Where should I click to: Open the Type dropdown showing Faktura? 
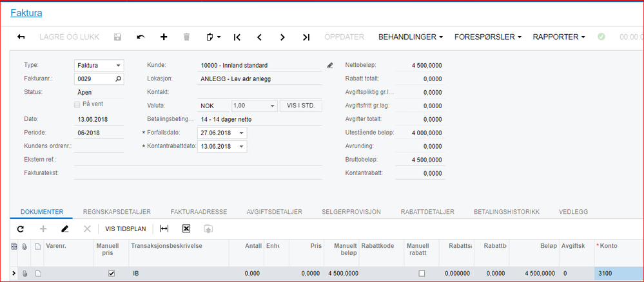[x=118, y=65]
